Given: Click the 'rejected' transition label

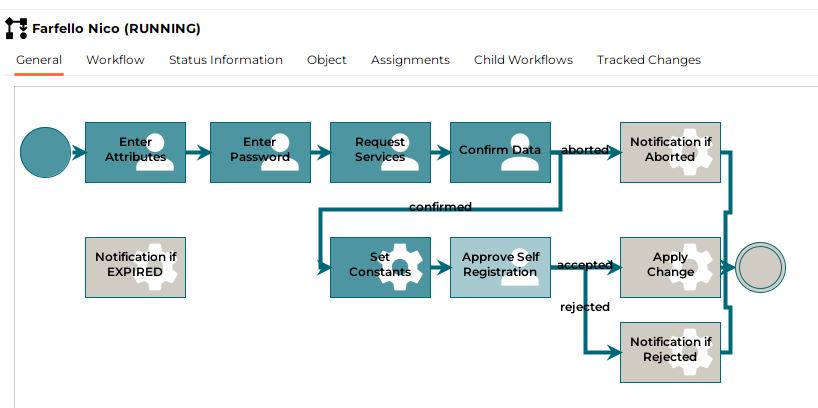Looking at the screenshot, I should [x=585, y=307].
